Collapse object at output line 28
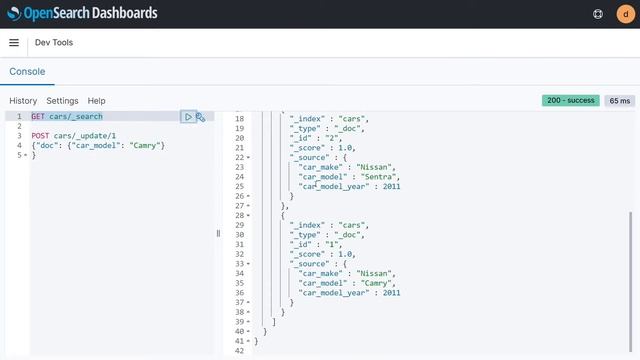Screen dimensions: 640x360 click(x=248, y=216)
